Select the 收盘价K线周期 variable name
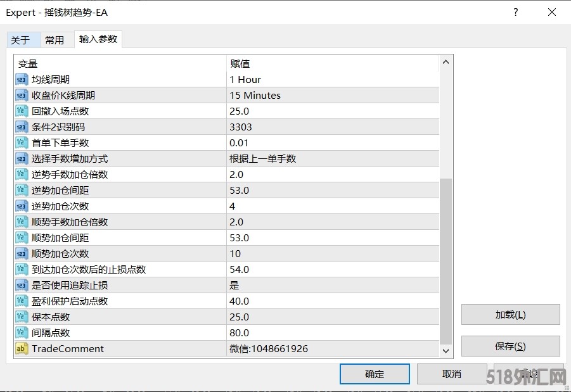The height and width of the screenshot is (392, 571). [63, 96]
